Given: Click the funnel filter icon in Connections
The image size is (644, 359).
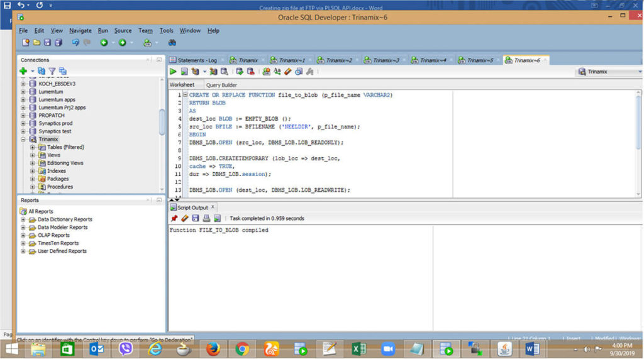Looking at the screenshot, I should (x=52, y=71).
